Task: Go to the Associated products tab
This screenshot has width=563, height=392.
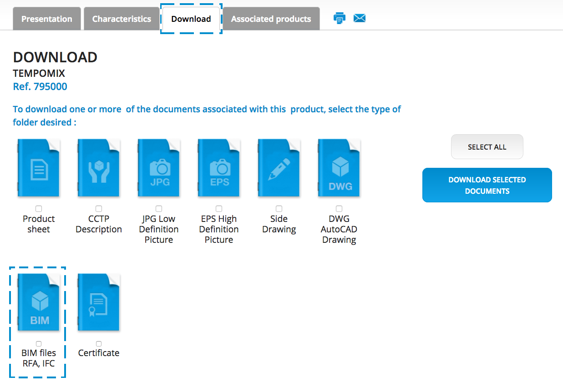Action: tap(271, 19)
